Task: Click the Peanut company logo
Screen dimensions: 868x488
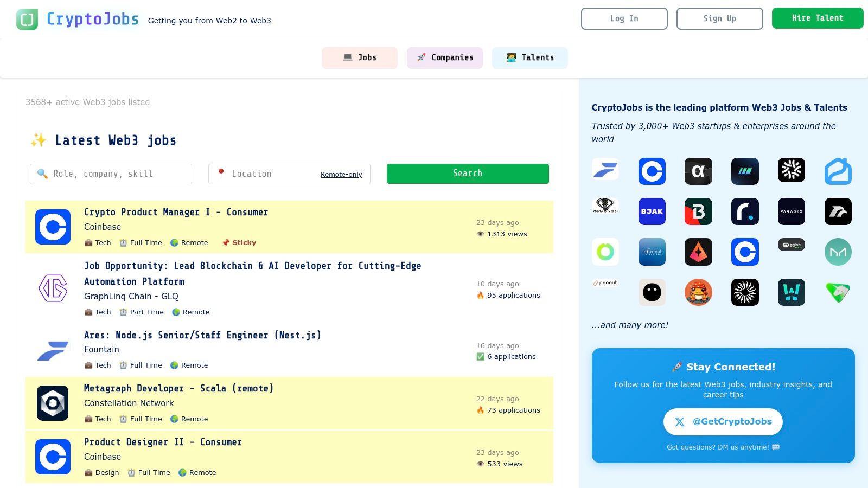Action: click(x=605, y=282)
